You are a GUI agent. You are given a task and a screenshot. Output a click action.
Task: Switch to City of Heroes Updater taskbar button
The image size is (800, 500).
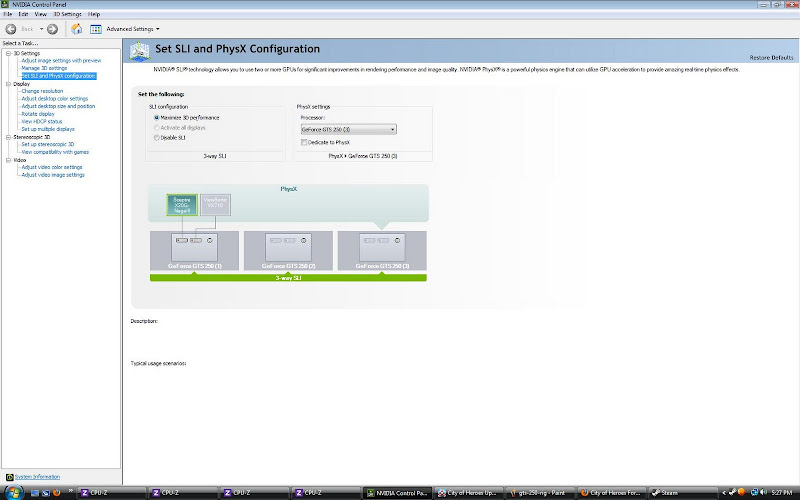tap(468, 493)
